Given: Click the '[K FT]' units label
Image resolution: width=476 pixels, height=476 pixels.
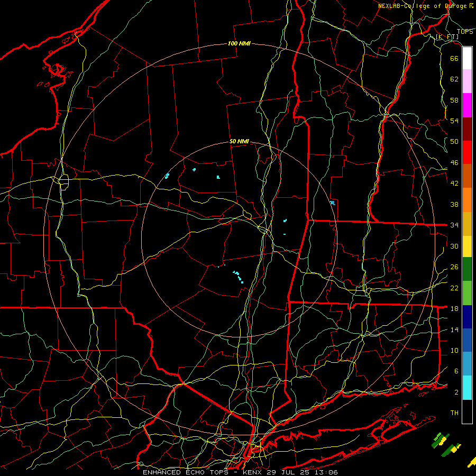Looking at the screenshot, I should pyautogui.click(x=447, y=37).
